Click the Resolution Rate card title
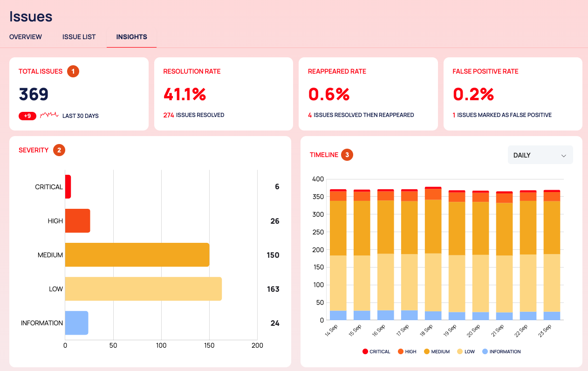The height and width of the screenshot is (371, 588). tap(192, 71)
